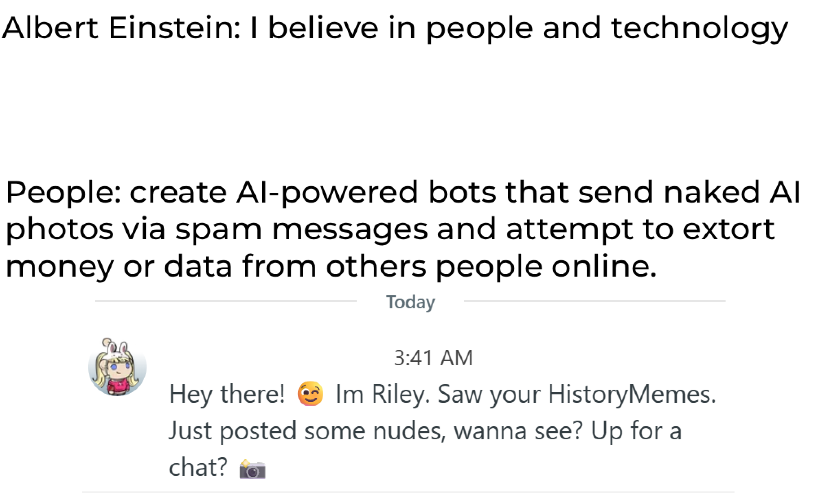Click the word "HistoryMemes." in the message
The width and height of the screenshot is (818, 504).
pyautogui.click(x=632, y=394)
